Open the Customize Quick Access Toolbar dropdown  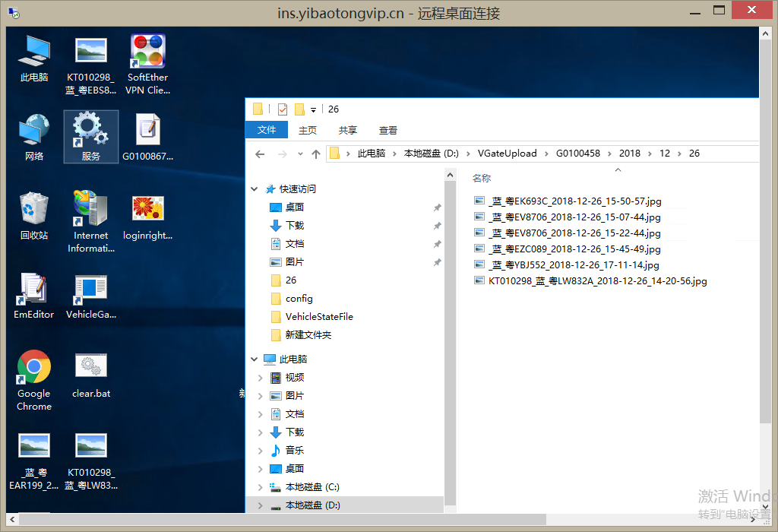pyautogui.click(x=313, y=109)
